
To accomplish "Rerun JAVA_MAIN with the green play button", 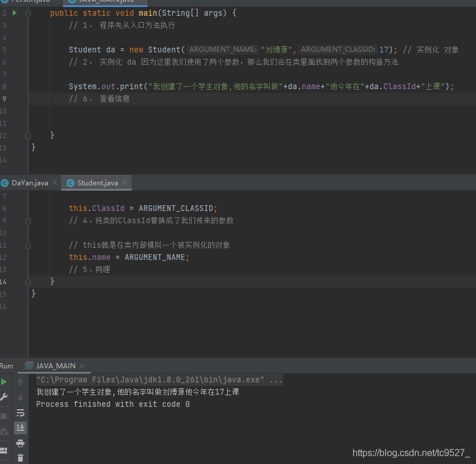I will 4,382.
